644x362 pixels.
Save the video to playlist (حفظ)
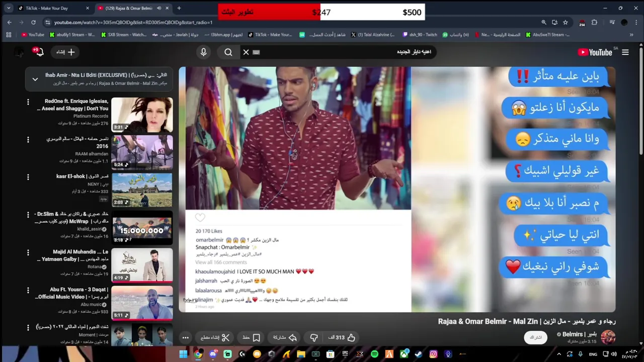point(251,337)
